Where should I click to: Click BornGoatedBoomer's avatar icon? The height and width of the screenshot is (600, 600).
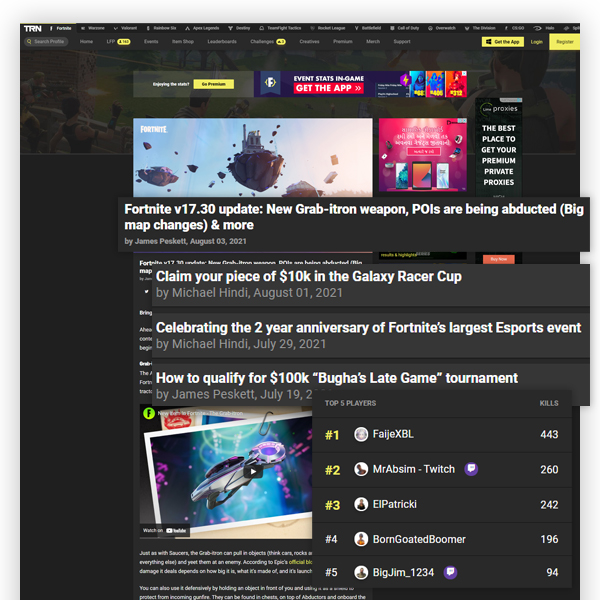click(x=361, y=539)
